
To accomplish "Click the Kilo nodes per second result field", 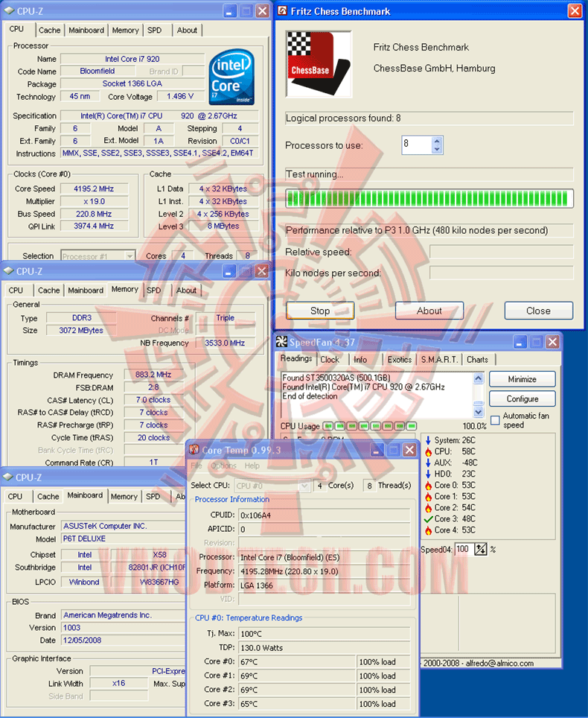I will click(x=501, y=273).
